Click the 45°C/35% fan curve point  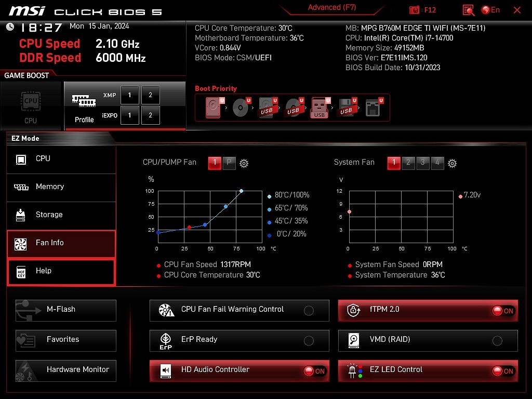205,224
